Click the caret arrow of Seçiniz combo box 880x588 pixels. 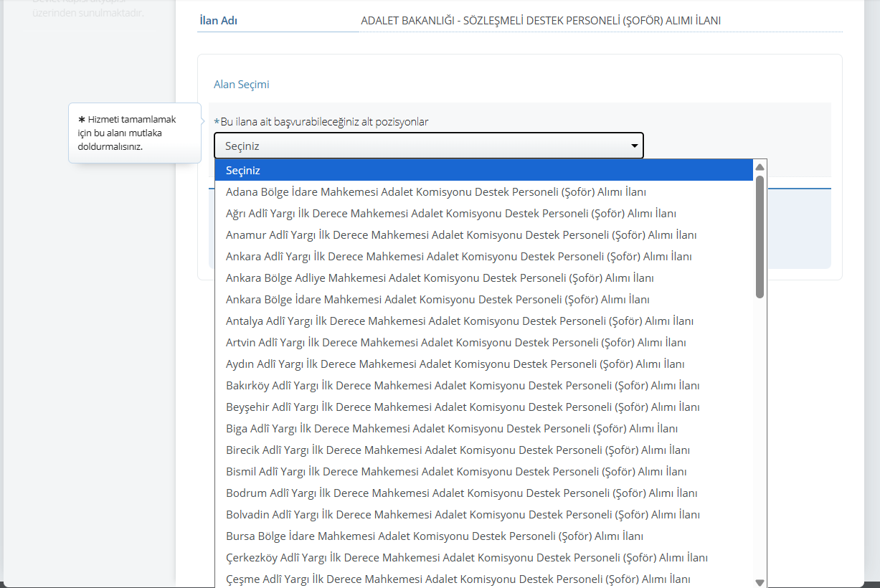coord(634,146)
